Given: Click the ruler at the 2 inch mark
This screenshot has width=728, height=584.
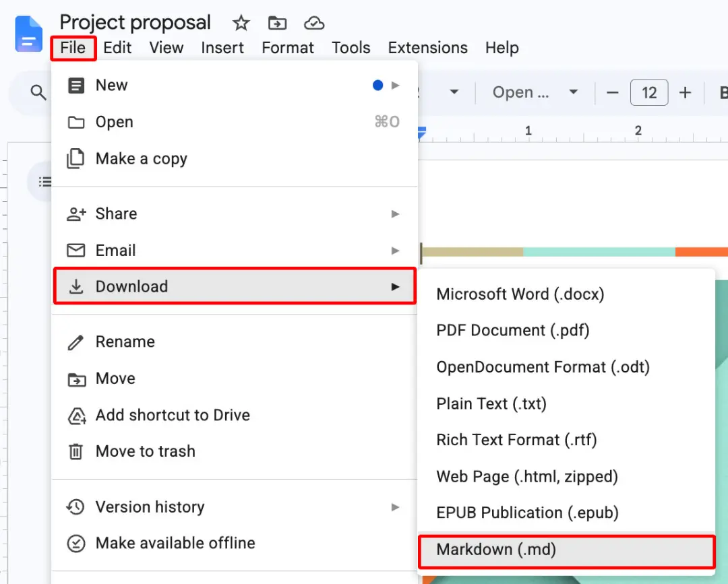Looking at the screenshot, I should pos(638,131).
